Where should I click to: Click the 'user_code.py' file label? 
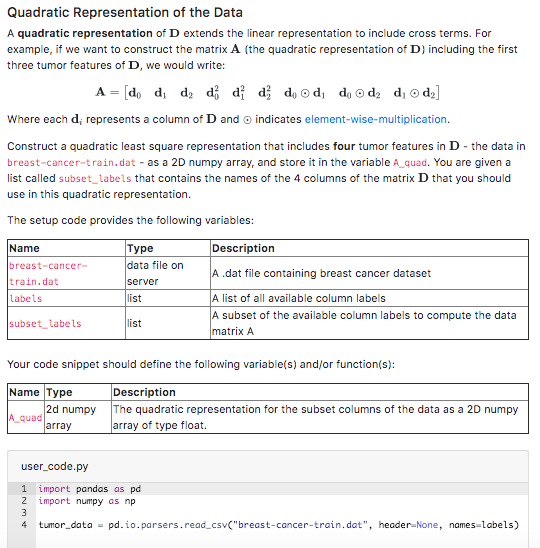[x=55, y=466]
